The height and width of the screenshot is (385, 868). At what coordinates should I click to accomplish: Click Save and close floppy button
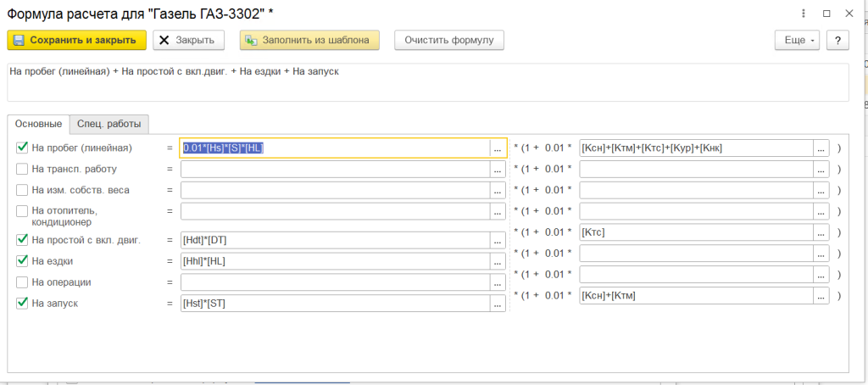click(77, 40)
